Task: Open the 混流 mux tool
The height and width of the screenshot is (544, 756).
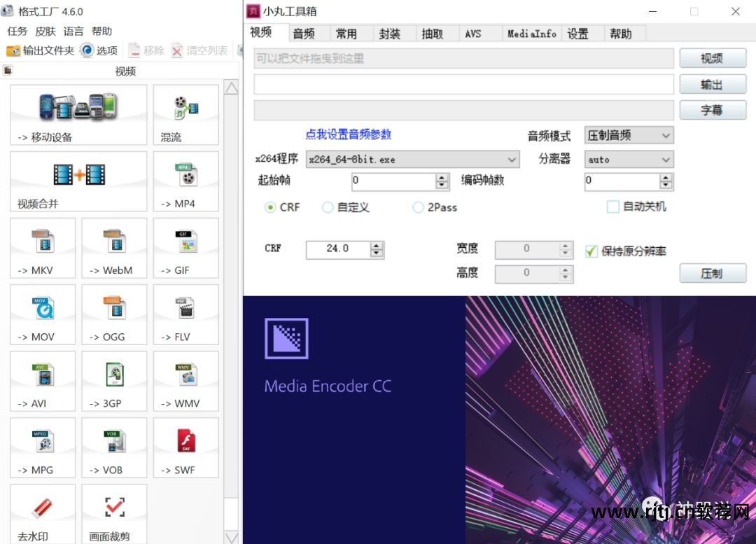Action: tap(185, 115)
